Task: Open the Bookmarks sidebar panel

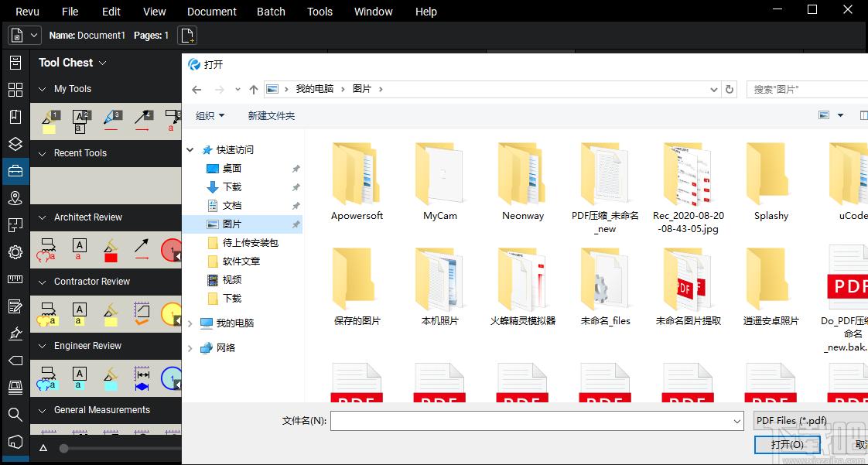Action: click(15, 117)
